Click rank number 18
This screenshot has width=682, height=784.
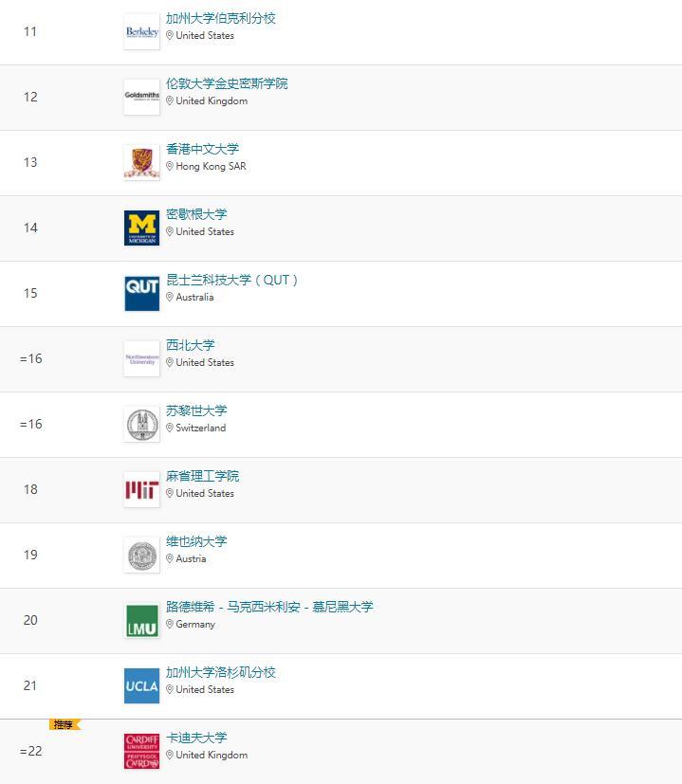pos(30,489)
